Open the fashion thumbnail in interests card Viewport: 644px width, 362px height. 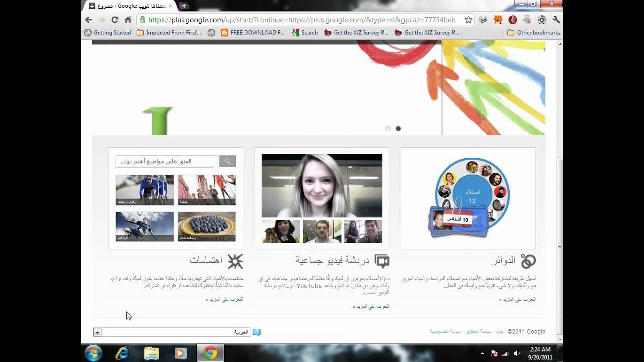point(207,190)
